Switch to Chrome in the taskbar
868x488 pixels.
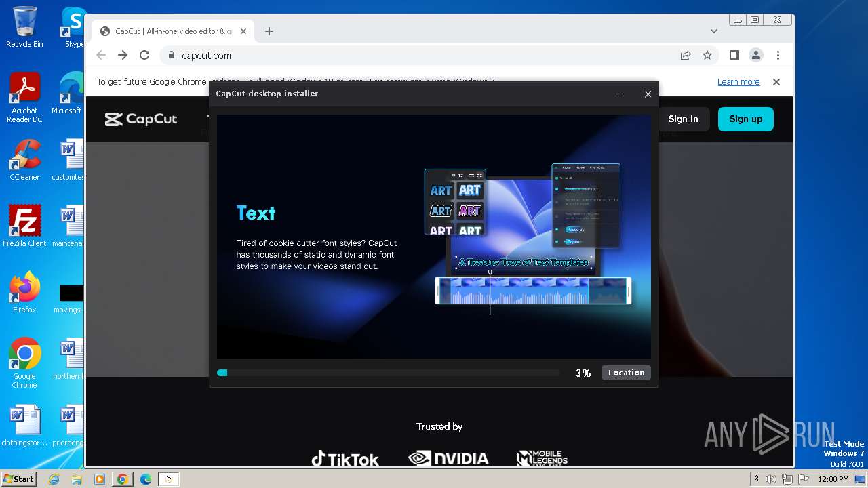coord(123,479)
